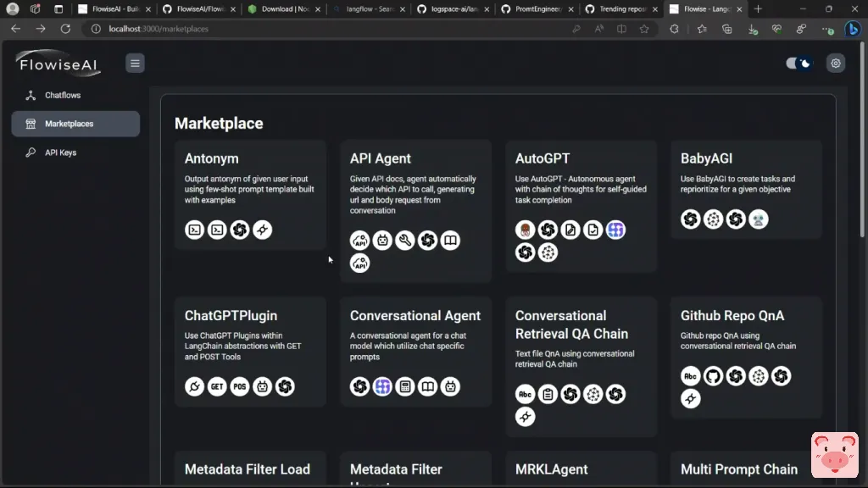
Task: Open the settings gear menu
Action: pyautogui.click(x=836, y=63)
